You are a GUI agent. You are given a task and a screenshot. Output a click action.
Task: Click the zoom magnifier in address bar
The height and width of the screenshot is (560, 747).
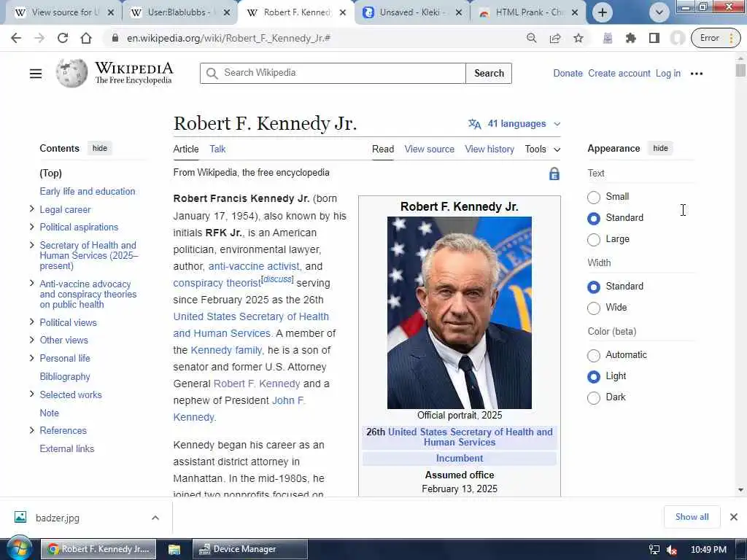tap(532, 38)
